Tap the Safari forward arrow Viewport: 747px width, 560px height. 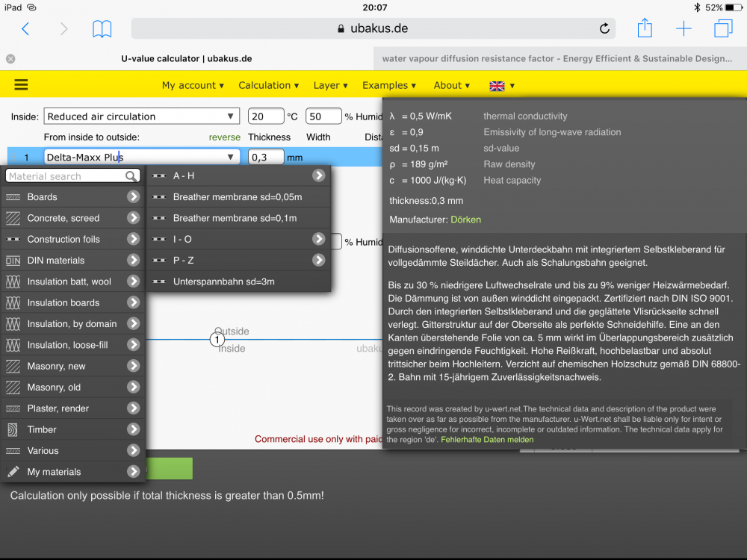pyautogui.click(x=63, y=29)
